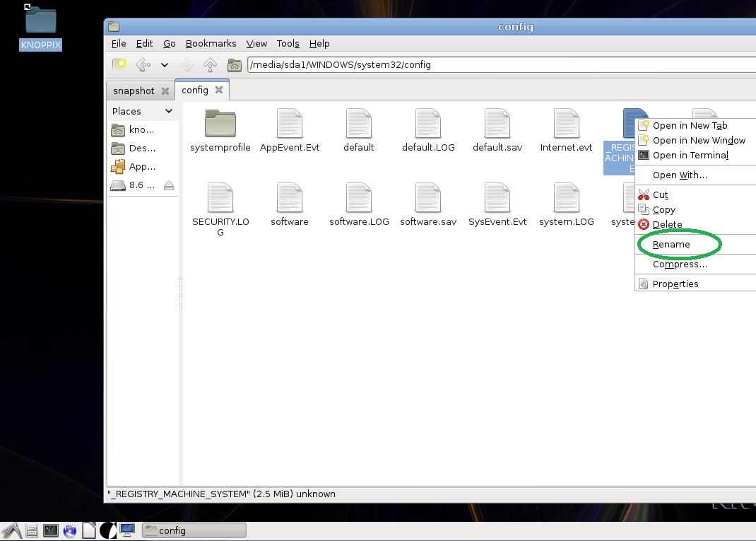
Task: Open the Edit menu
Action: click(x=144, y=43)
